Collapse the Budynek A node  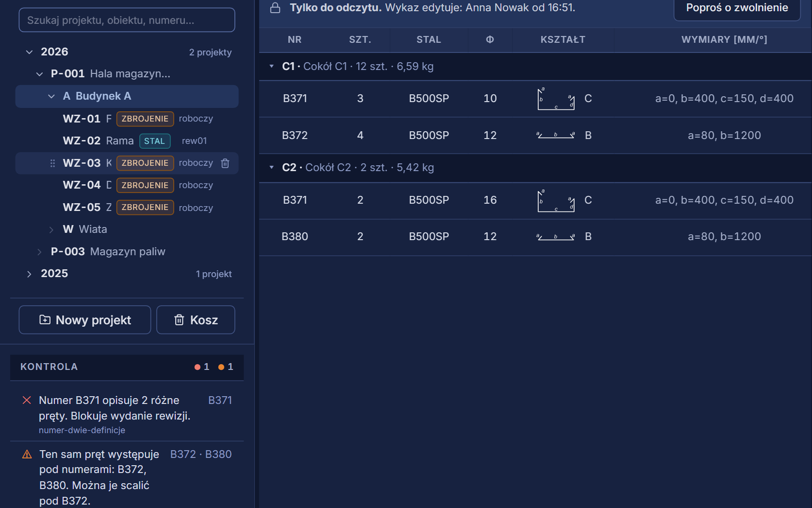tap(51, 96)
